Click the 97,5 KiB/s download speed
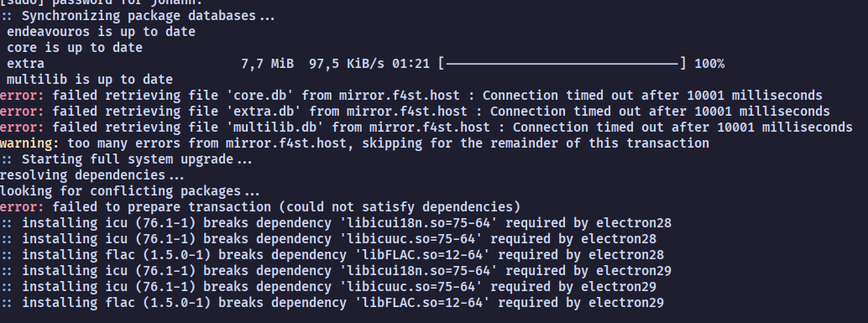Screen dimensions: 868x323 click(x=347, y=64)
